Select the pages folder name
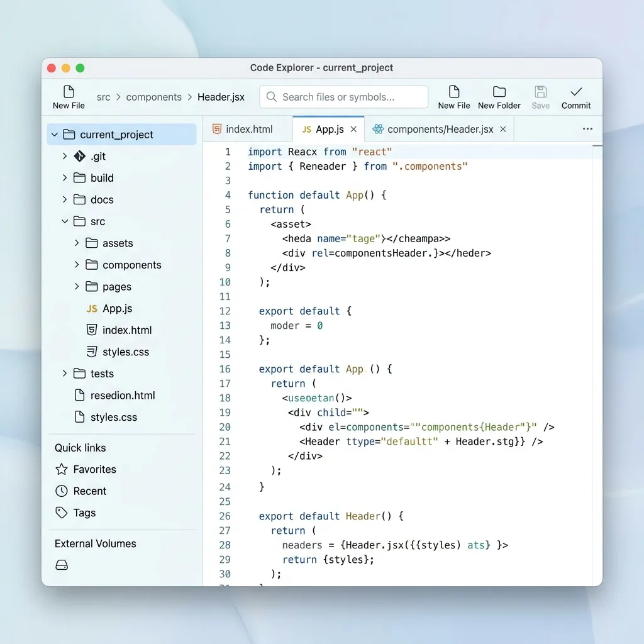 click(117, 287)
